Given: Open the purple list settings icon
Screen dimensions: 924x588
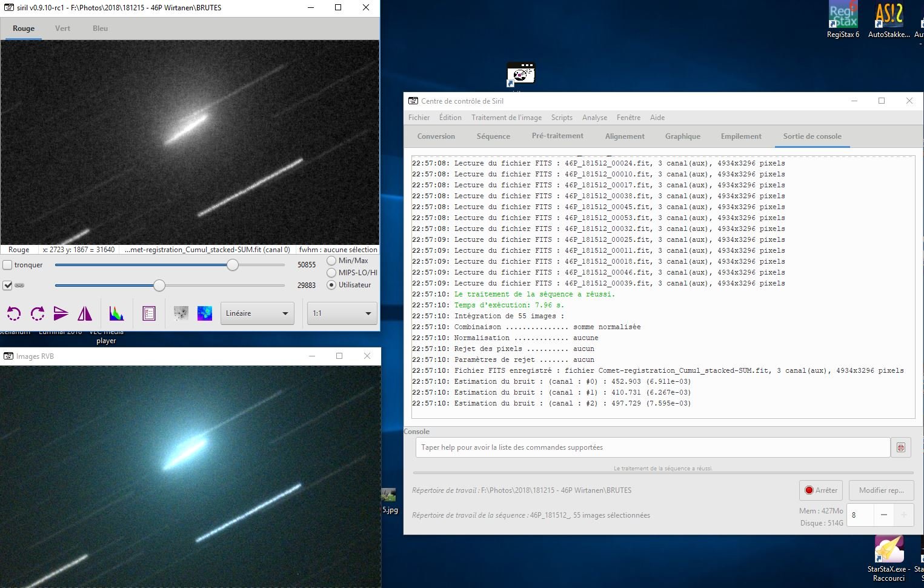Looking at the screenshot, I should point(149,313).
